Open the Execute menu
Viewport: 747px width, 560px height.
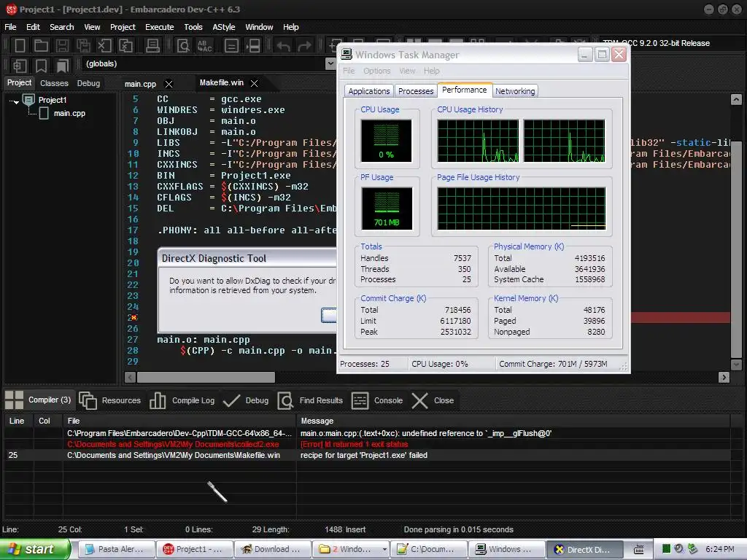point(160,27)
